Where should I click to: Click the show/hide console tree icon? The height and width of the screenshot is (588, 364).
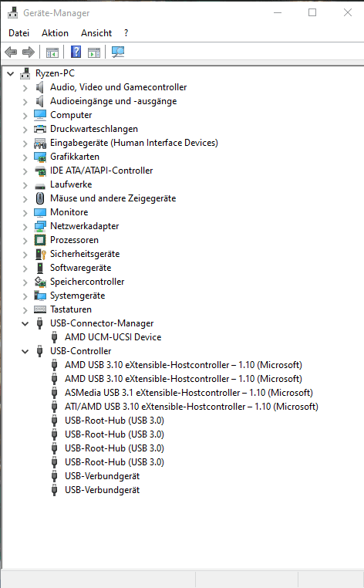tap(52, 52)
